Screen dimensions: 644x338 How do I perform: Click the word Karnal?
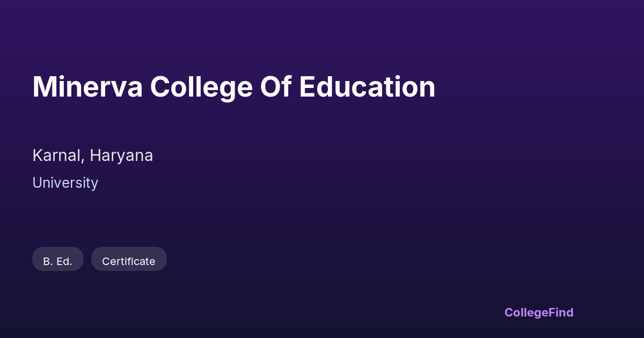(x=56, y=156)
